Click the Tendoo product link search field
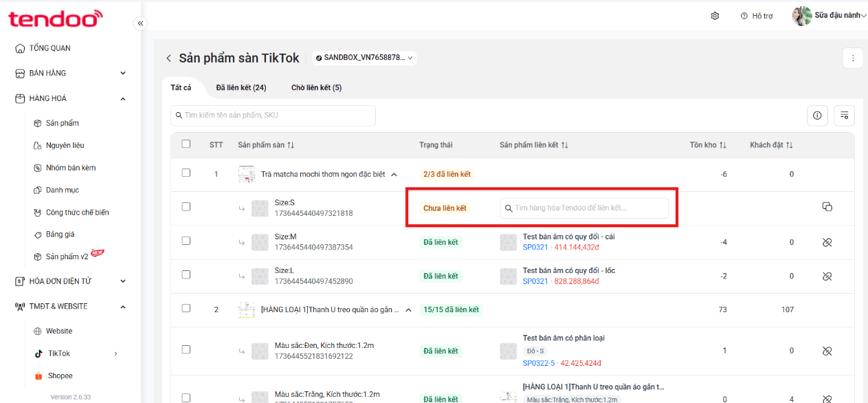Image resolution: width=868 pixels, height=403 pixels. coord(584,208)
